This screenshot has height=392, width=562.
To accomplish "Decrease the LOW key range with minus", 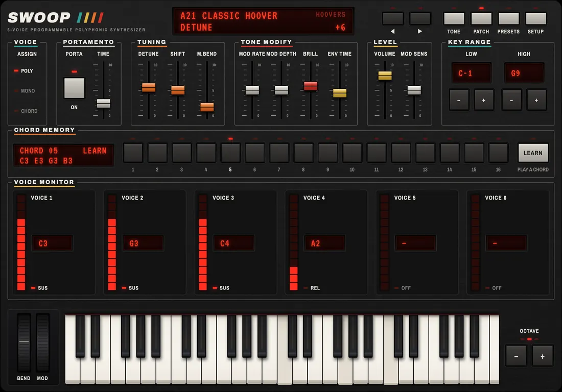I will click(x=459, y=100).
